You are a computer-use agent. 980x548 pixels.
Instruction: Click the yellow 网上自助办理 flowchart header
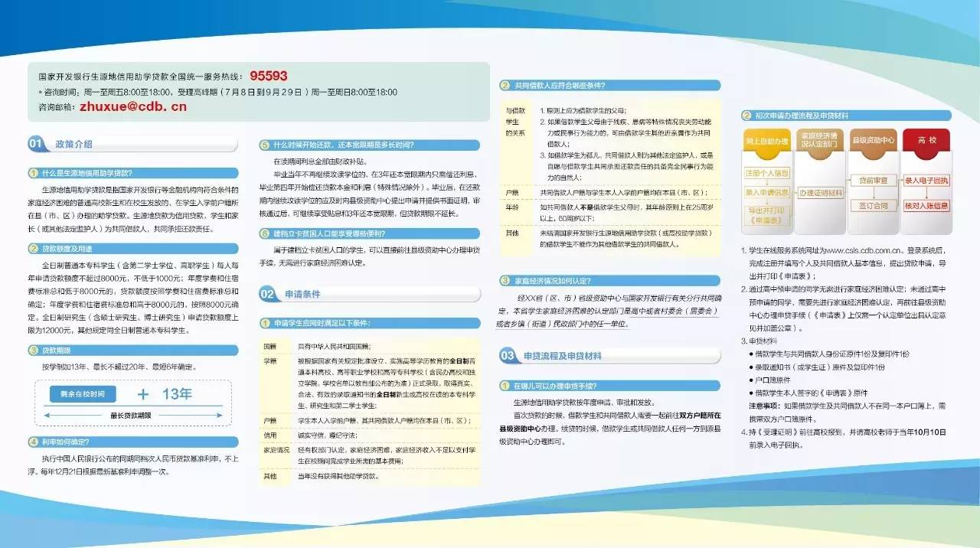click(766, 142)
